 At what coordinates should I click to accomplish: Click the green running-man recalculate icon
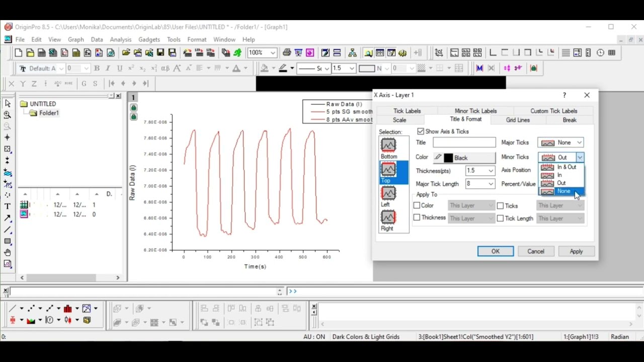pos(237,53)
